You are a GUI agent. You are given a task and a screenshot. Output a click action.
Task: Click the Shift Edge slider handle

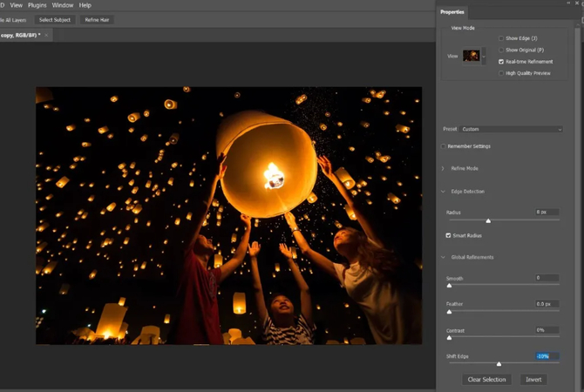point(499,364)
